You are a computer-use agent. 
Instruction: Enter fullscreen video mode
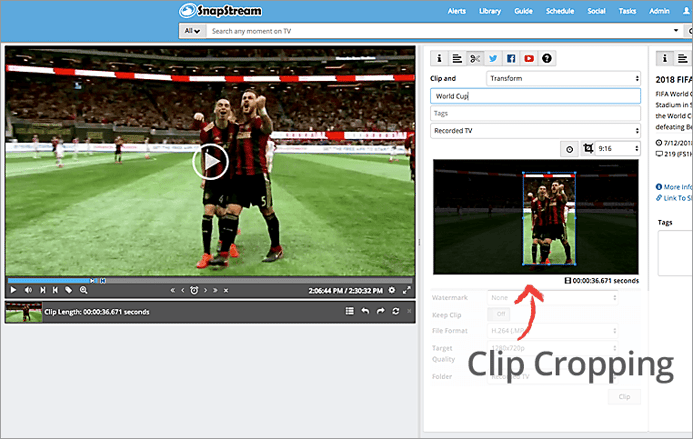(407, 290)
